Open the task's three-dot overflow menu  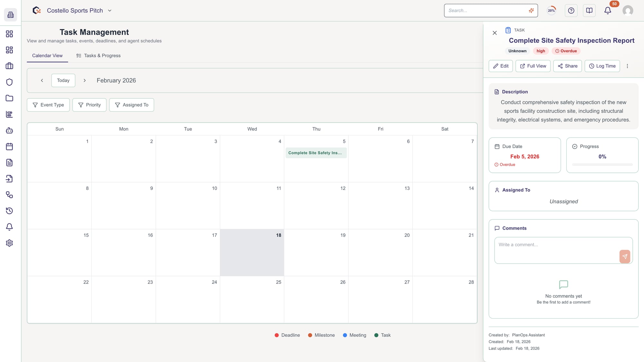627,66
